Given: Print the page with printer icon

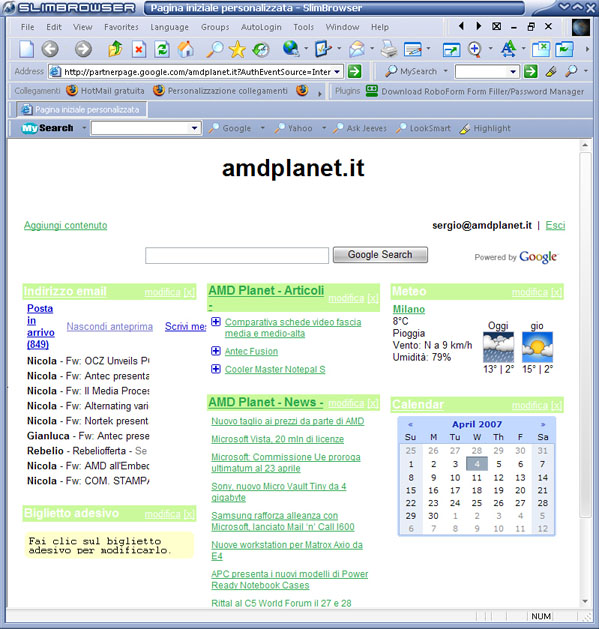Looking at the screenshot, I should pyautogui.click(x=388, y=49).
